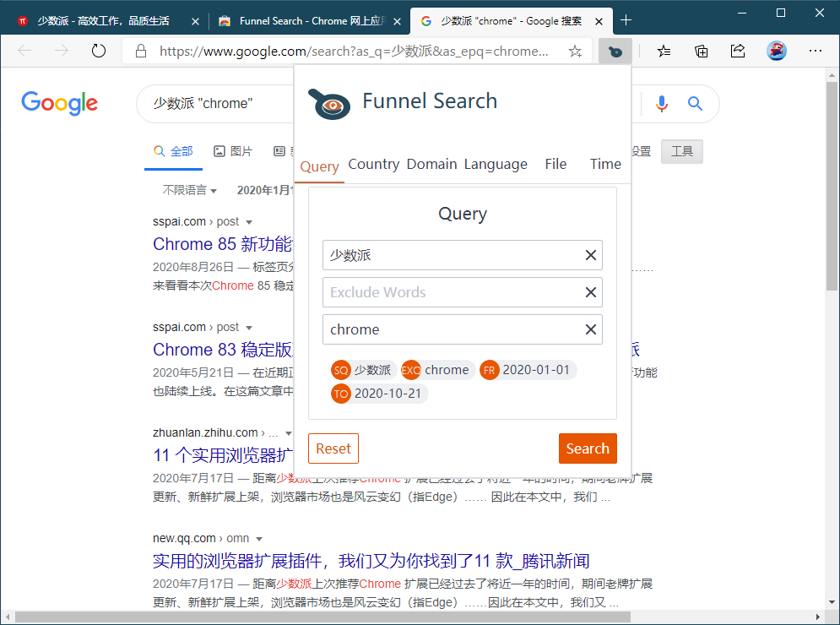Start Google voice search with the microphone
Viewport: 840px width, 625px height.
[662, 103]
